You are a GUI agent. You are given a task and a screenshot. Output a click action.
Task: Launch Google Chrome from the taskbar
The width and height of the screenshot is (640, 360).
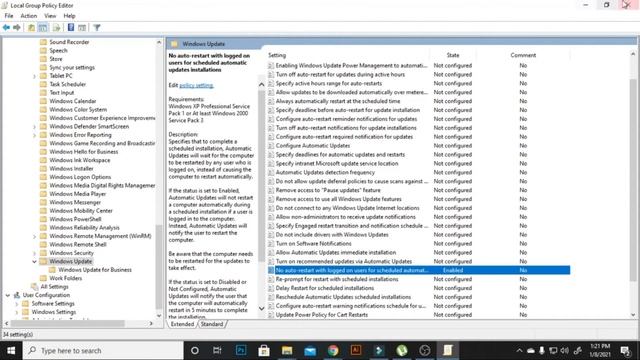pos(333,350)
